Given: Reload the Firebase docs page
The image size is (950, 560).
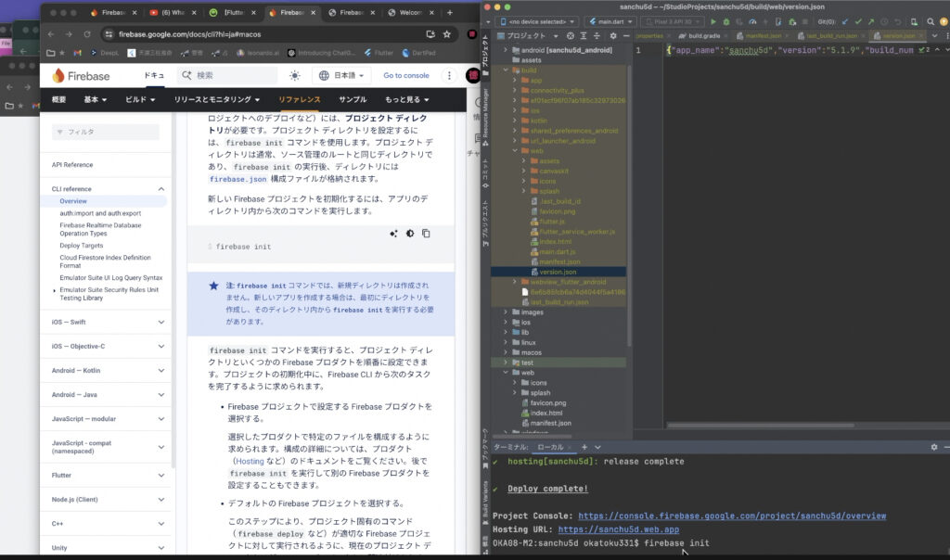Looking at the screenshot, I should 85,34.
